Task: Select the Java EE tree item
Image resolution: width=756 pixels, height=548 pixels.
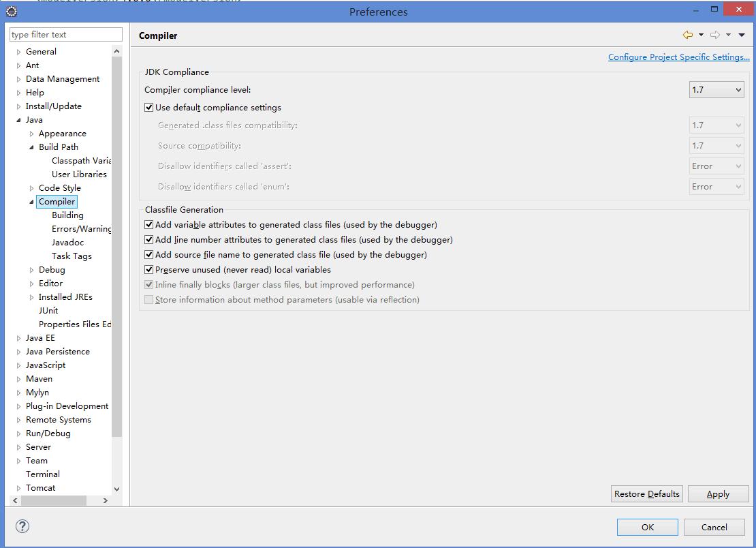Action: tap(40, 338)
